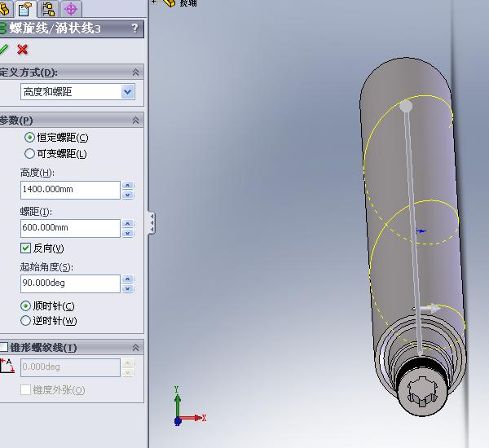
Task: Confirm helix with the green checkmark
Action: coord(4,49)
